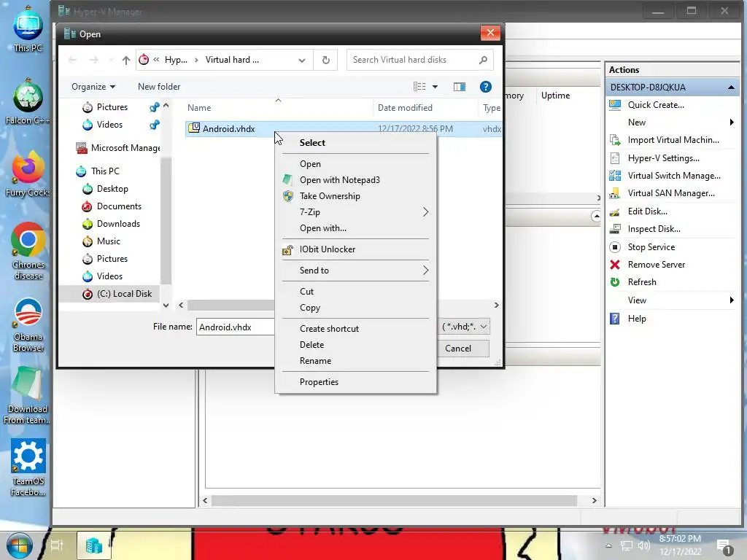Expand the 7-Zip submenu arrow
This screenshot has width=747, height=560.
point(425,212)
